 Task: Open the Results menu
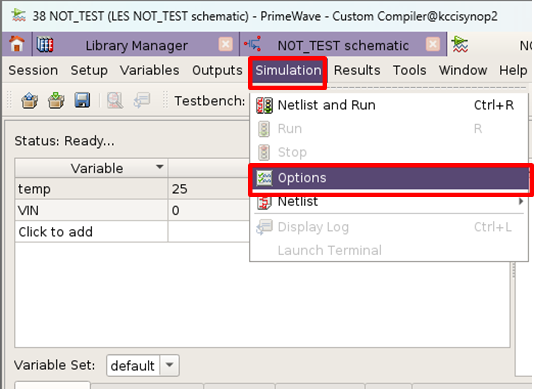357,70
